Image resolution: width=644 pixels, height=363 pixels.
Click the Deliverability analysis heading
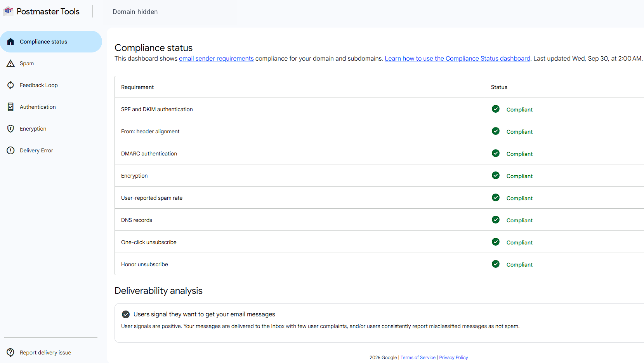pyautogui.click(x=158, y=291)
